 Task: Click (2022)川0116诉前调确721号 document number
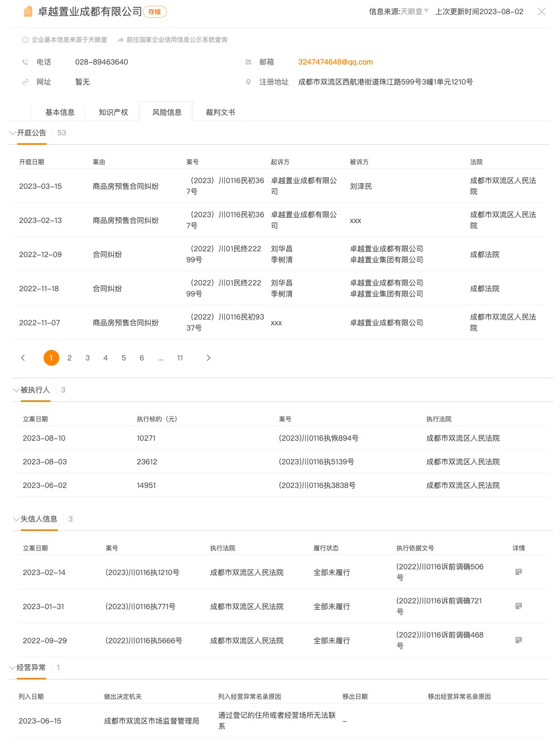[439, 606]
